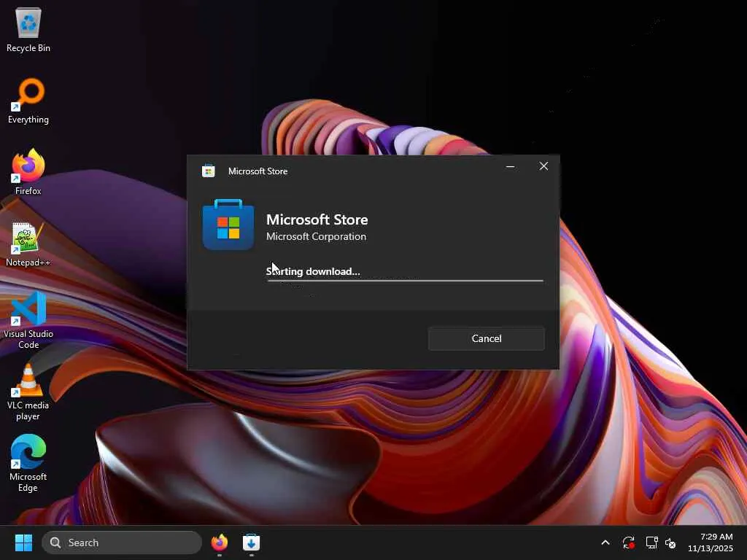Select the Notepad++ desktop shortcut
Viewport: 747px width, 560px height.
click(28, 244)
